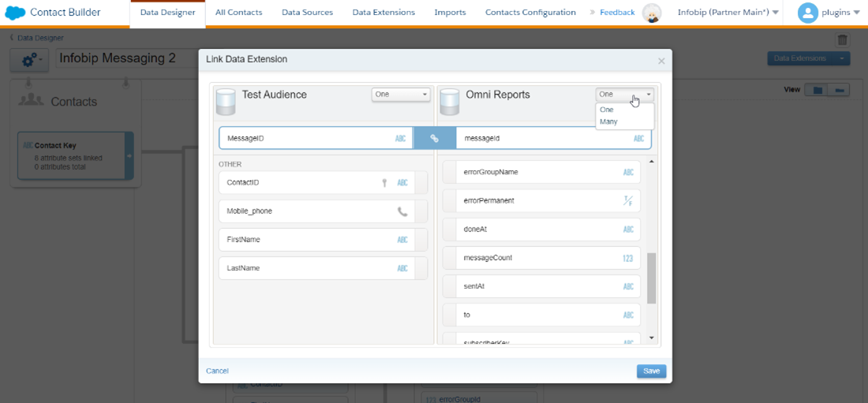Image resolution: width=868 pixels, height=403 pixels.
Task: Switch to the All Contacts tab
Action: point(240,13)
